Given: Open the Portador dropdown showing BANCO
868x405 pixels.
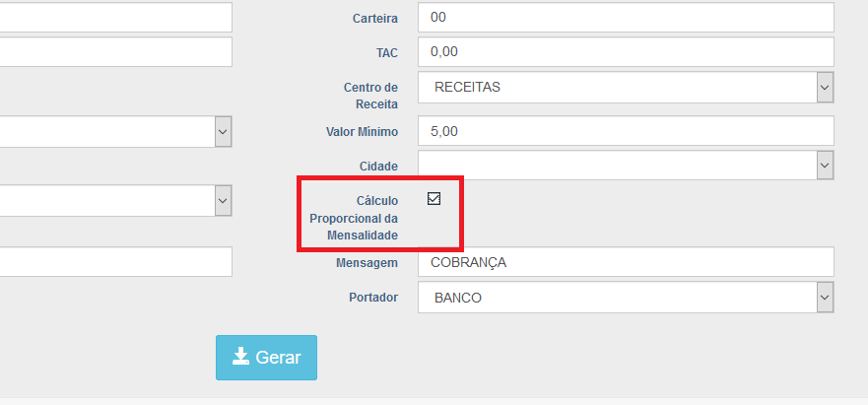Looking at the screenshot, I should [626, 298].
